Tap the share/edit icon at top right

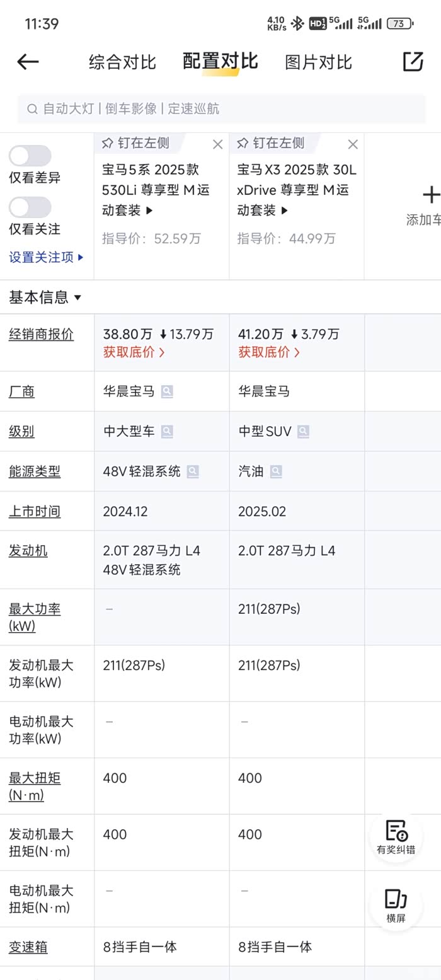point(413,61)
